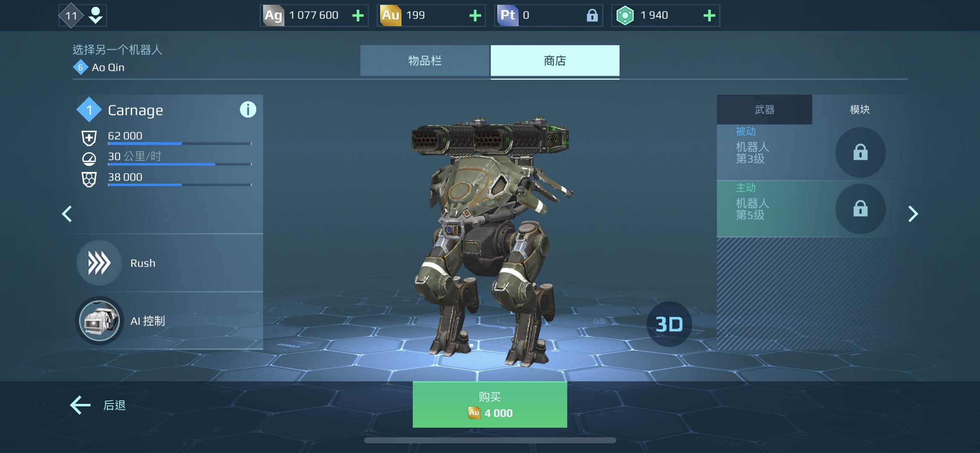Viewport: 980px width, 453px height.
Task: Show the previous robot with left arrow
Action: pos(67,214)
